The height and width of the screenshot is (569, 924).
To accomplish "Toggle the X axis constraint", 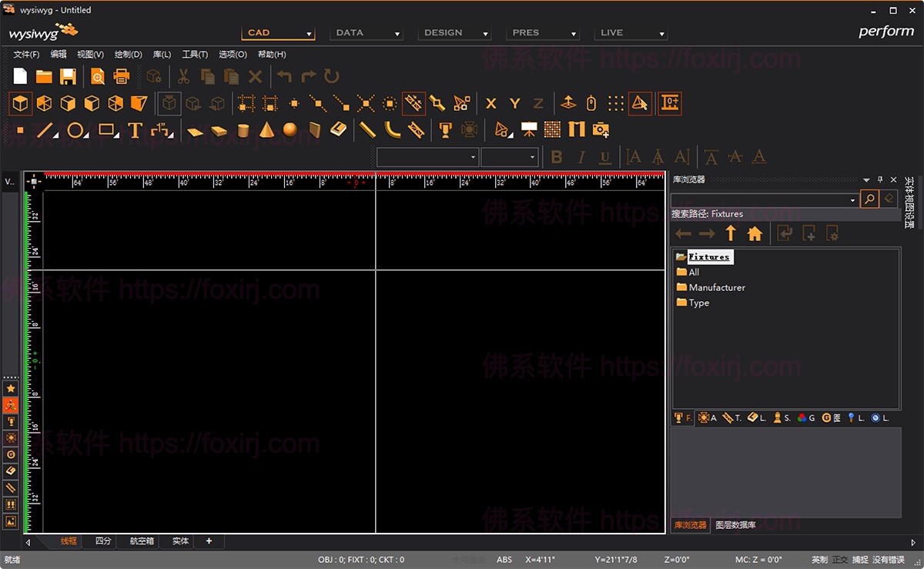I will click(x=490, y=103).
